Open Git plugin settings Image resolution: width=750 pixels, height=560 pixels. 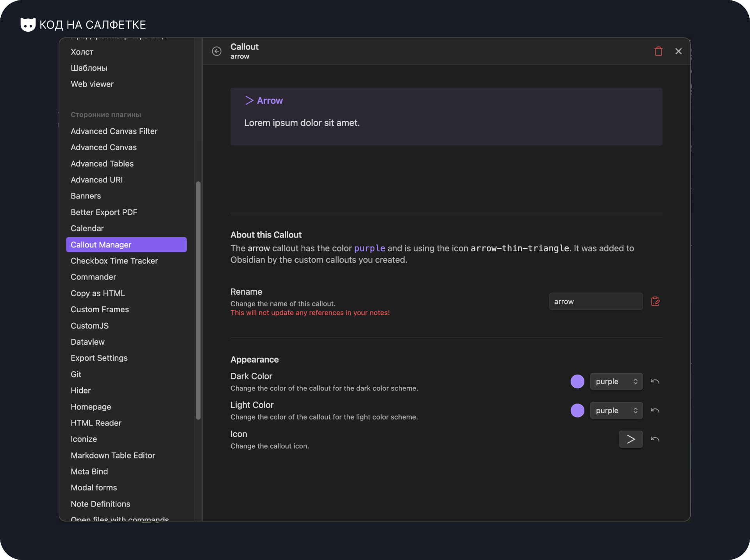click(x=76, y=374)
